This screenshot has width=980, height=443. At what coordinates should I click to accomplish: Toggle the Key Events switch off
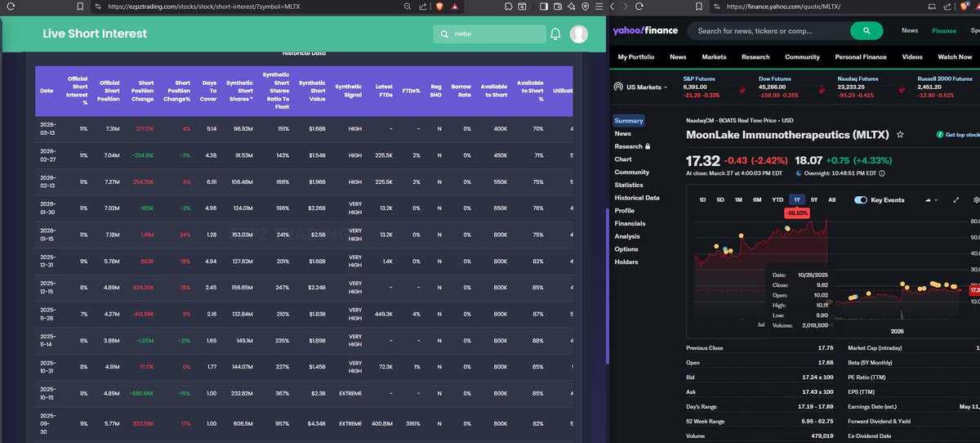[861, 200]
